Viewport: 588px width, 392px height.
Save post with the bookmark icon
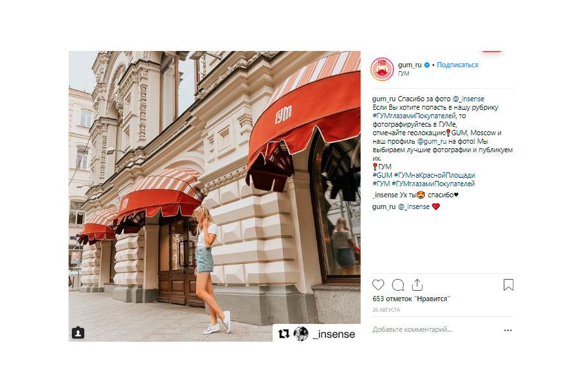point(508,285)
